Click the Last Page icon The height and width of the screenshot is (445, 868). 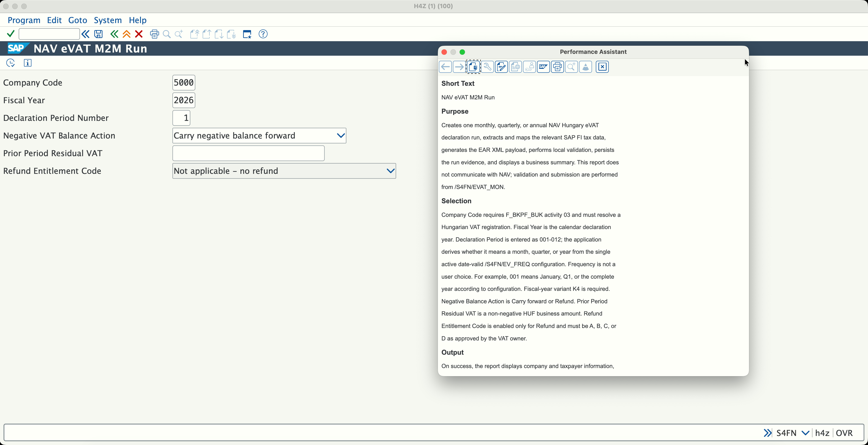[x=231, y=34]
